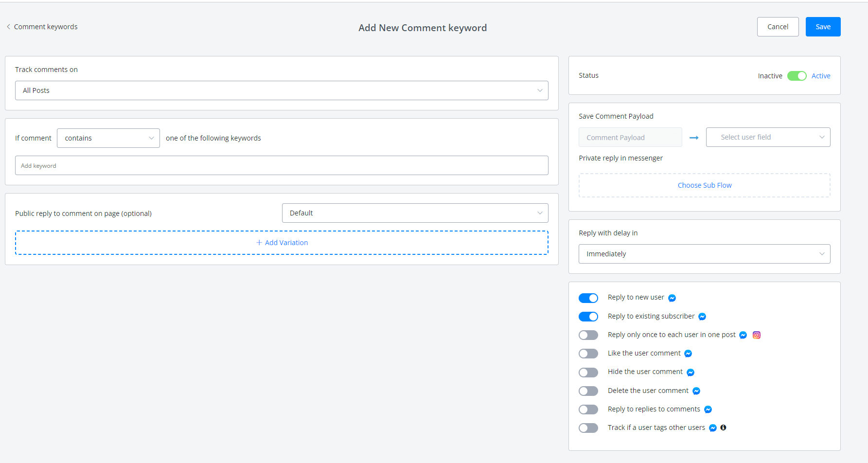Click Messenger icon beside Reply to existing subscriber
Viewport: 868px width, 463px height.
[x=702, y=317]
